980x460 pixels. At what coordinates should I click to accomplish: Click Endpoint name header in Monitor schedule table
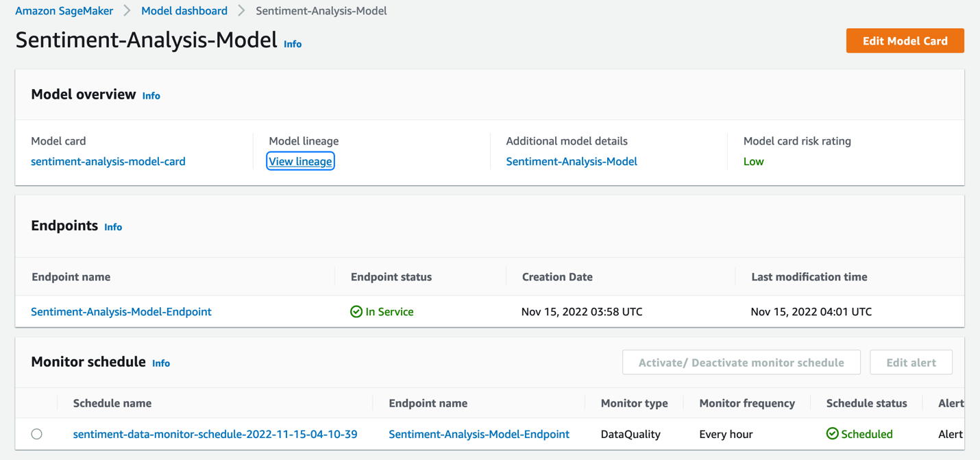(x=428, y=403)
